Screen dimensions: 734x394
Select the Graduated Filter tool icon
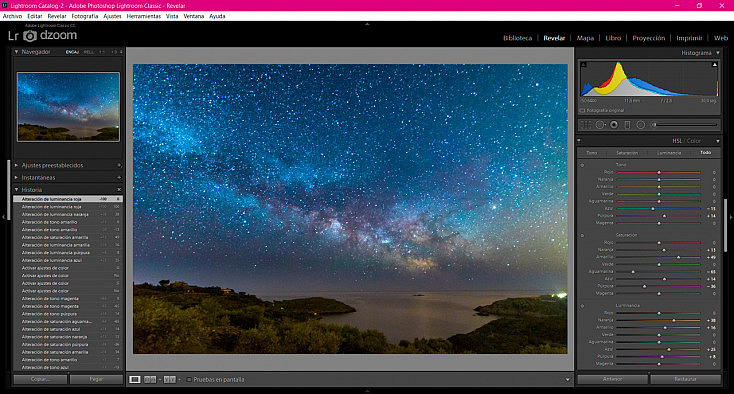point(627,125)
